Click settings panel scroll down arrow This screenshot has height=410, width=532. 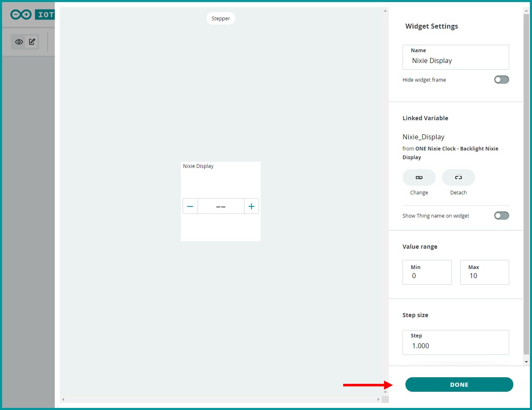coord(527,361)
